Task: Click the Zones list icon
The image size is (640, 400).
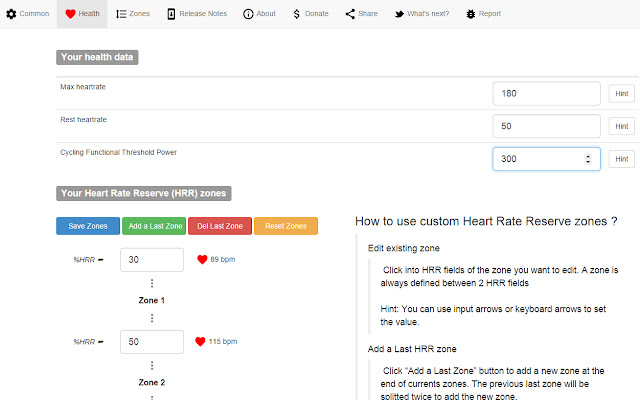Action: [121, 14]
